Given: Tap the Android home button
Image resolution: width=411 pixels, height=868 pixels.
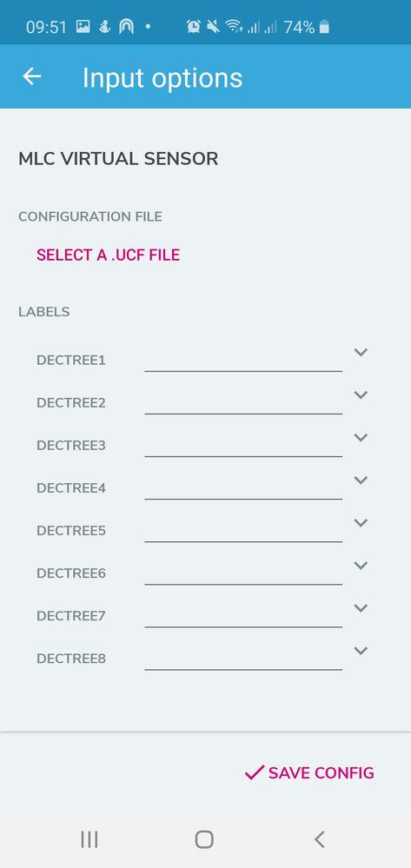Looking at the screenshot, I should [x=204, y=839].
